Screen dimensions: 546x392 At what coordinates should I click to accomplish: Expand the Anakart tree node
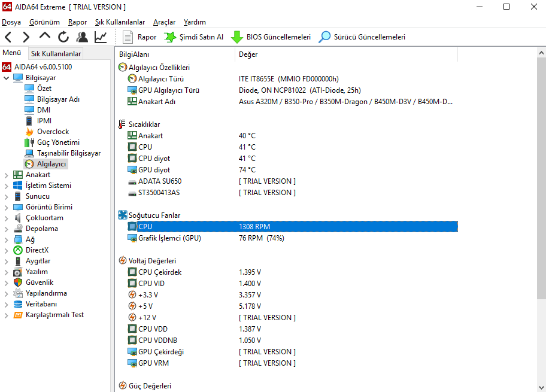pos(6,175)
